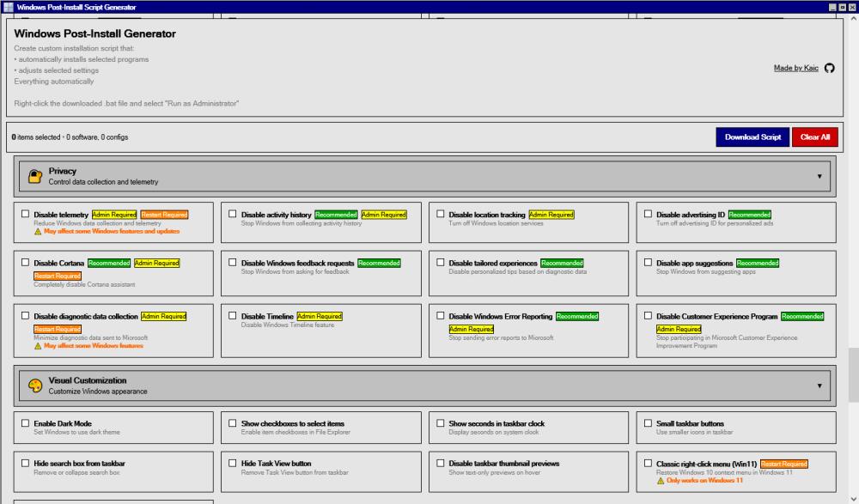859x504 pixels.
Task: Check Show seconds in taskbar clock
Action: pyautogui.click(x=441, y=423)
